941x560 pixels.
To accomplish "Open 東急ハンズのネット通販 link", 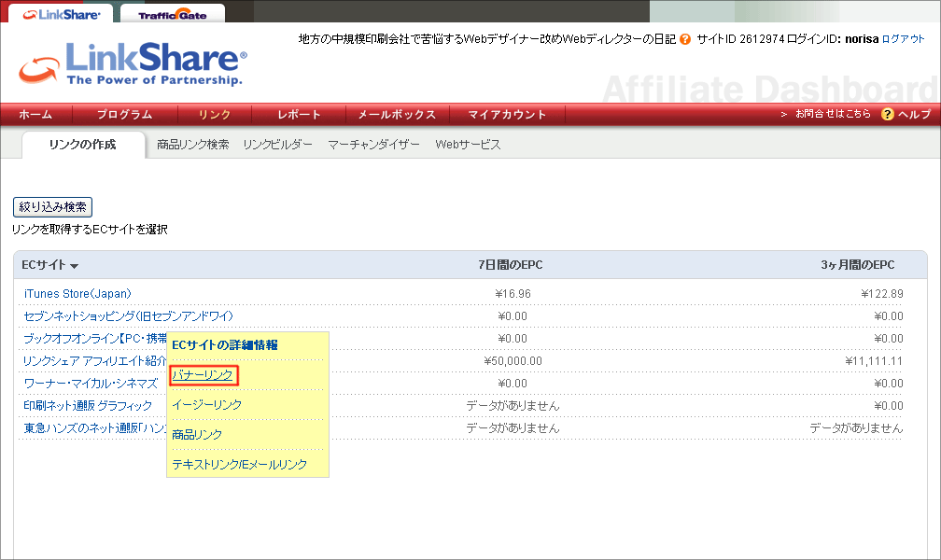I will [x=95, y=428].
